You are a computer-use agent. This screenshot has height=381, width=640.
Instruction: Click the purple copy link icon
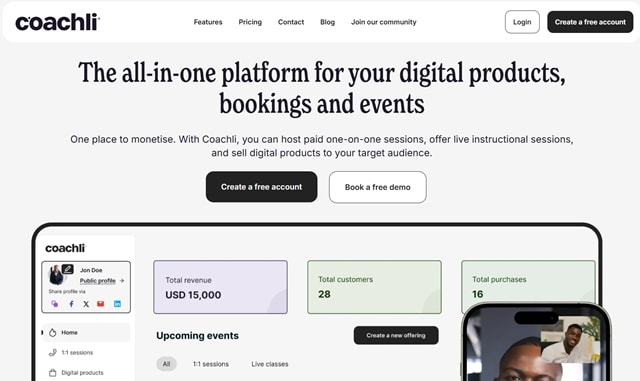coord(55,304)
